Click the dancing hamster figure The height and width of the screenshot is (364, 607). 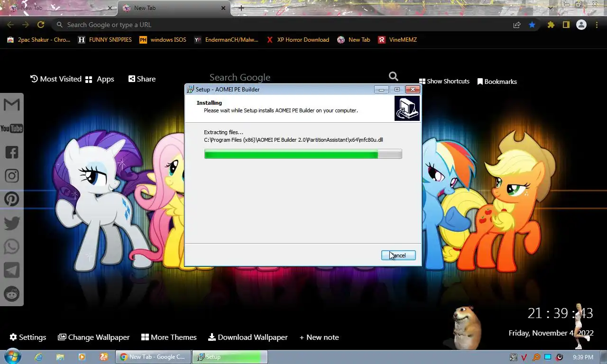pyautogui.click(x=466, y=327)
